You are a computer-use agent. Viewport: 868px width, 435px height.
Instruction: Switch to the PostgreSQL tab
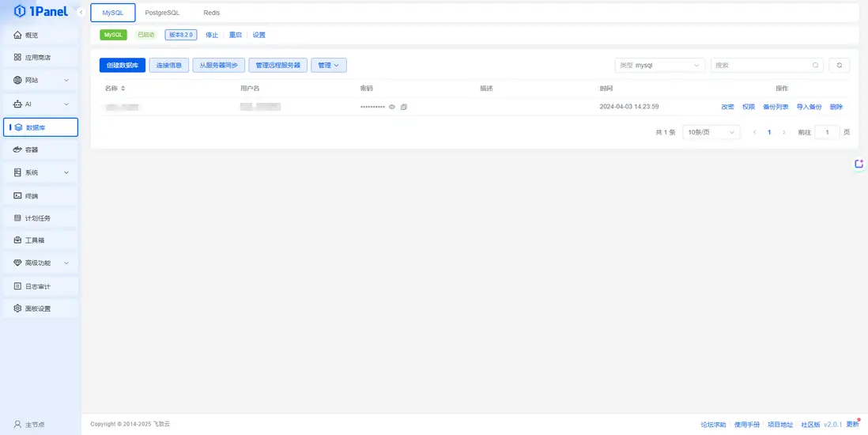point(162,13)
